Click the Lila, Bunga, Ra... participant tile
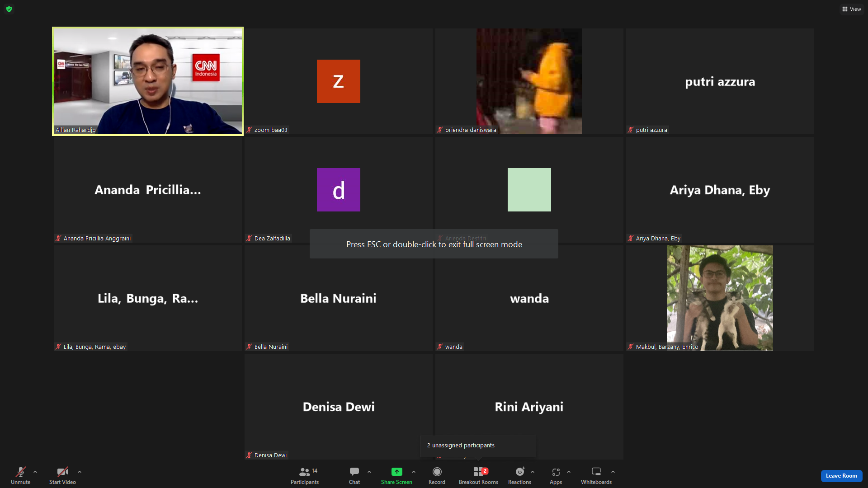 point(148,298)
